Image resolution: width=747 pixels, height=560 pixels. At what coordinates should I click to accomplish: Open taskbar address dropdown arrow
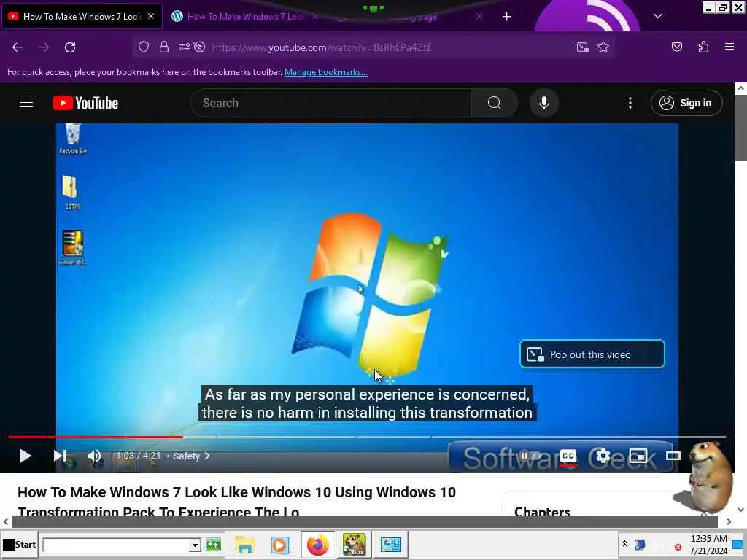(x=194, y=545)
